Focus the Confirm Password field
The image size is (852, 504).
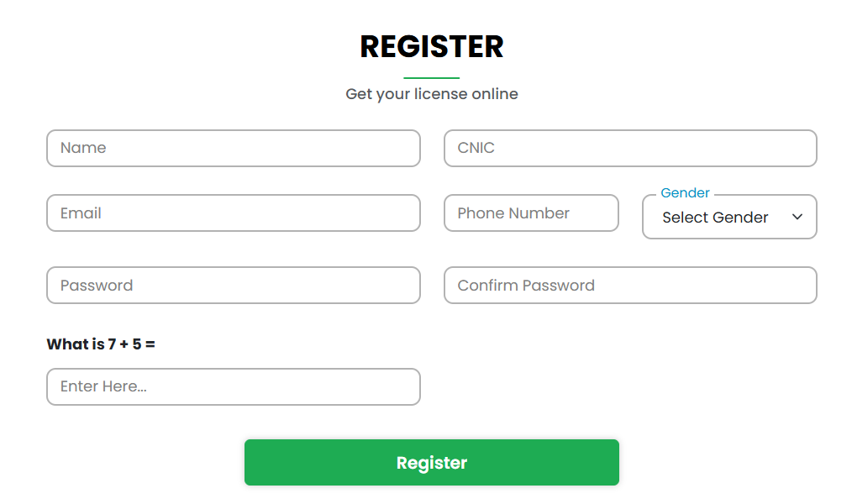[x=630, y=286]
